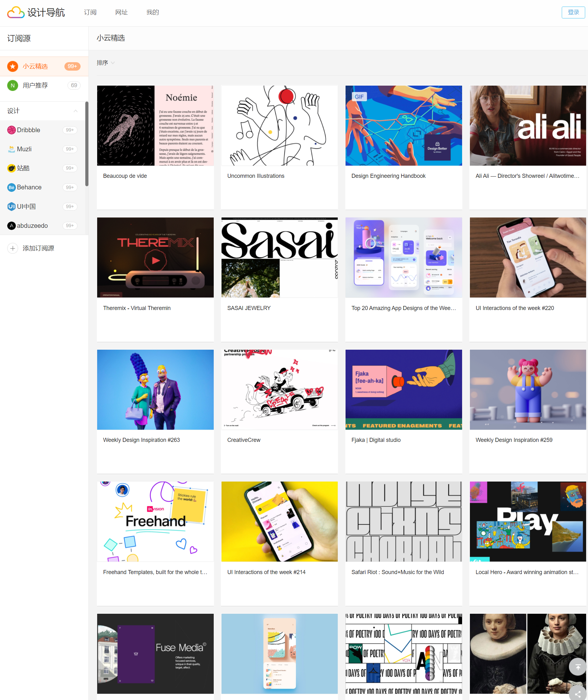This screenshot has width=588, height=700.
Task: Open CreativeCrew title
Action: coord(244,440)
